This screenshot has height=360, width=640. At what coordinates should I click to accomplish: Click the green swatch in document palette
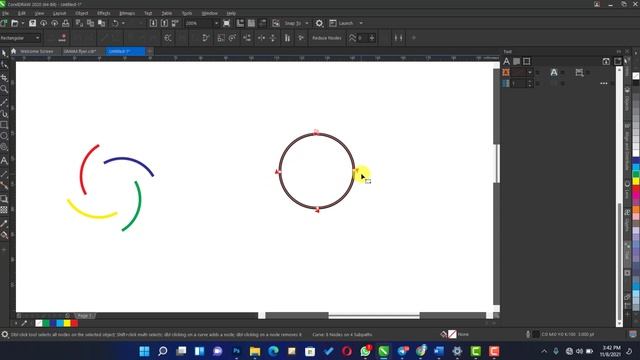[46, 323]
